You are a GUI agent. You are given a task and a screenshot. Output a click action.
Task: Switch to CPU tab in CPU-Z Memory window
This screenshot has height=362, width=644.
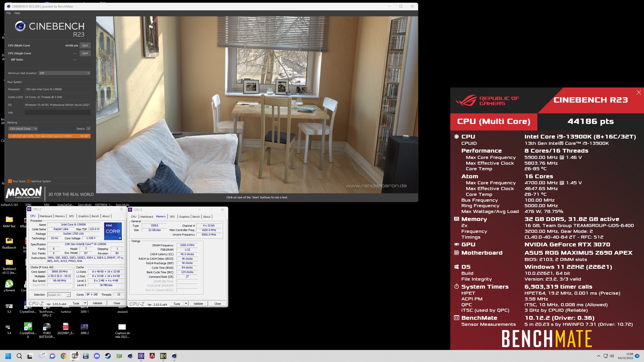pyautogui.click(x=134, y=217)
